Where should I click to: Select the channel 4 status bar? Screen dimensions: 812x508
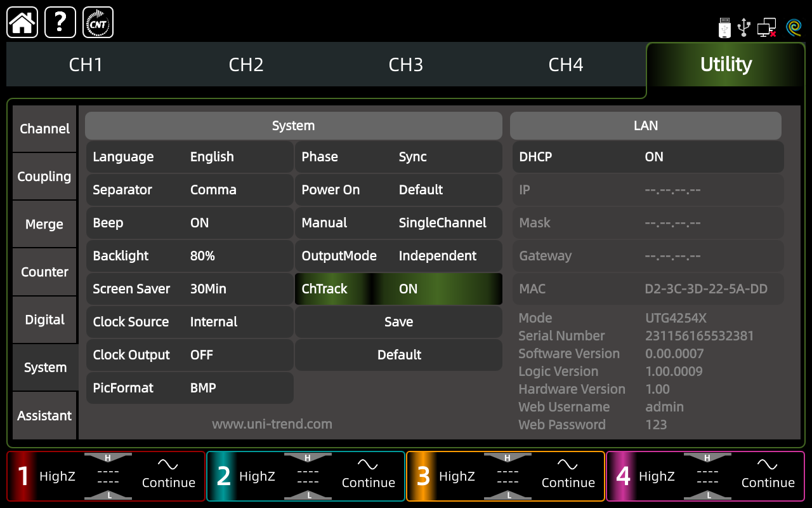[x=705, y=476]
